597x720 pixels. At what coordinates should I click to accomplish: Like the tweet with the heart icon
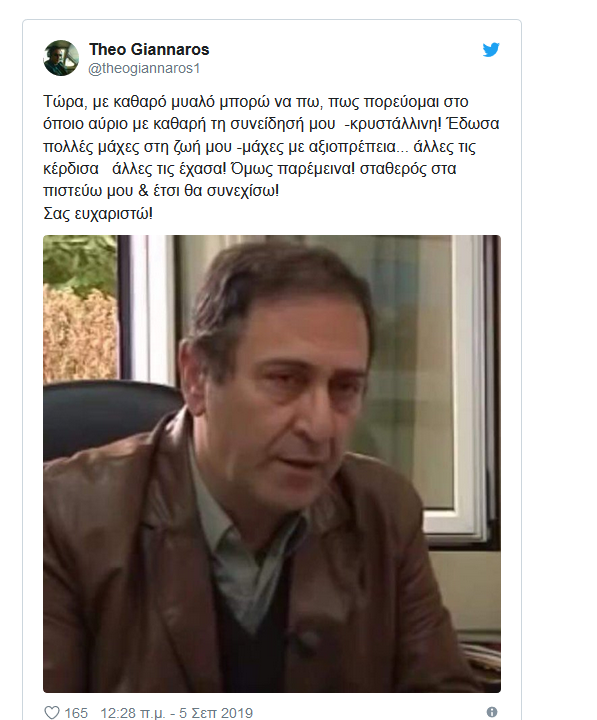pos(51,712)
